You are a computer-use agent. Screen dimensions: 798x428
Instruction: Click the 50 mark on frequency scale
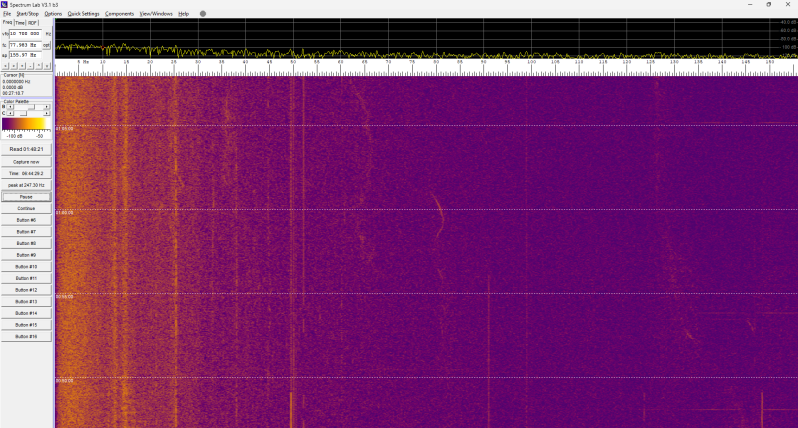293,62
